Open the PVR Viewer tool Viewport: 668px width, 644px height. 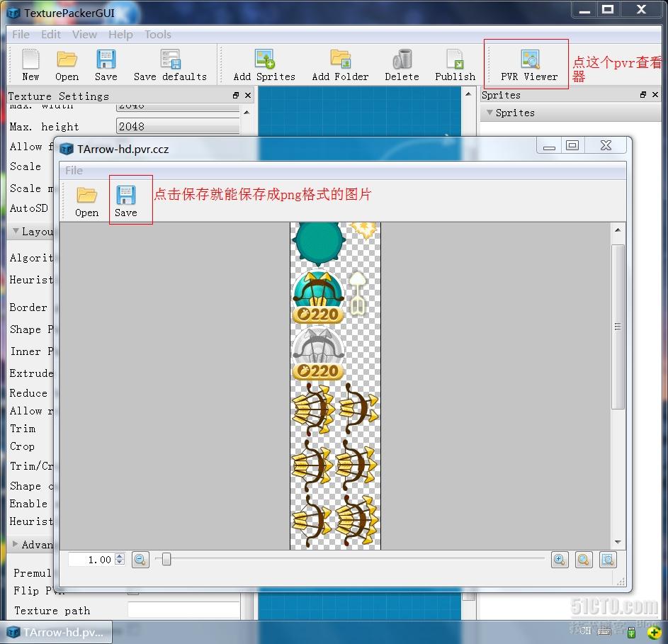[529, 64]
